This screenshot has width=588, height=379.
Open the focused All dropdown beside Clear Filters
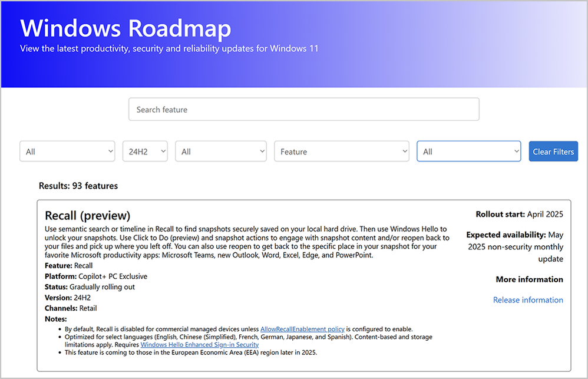469,151
